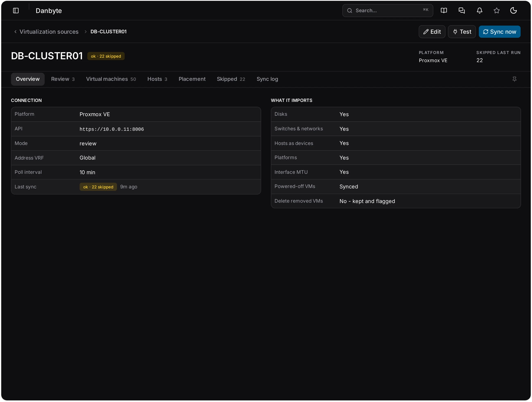Pin the tab bar with pin icon
The image size is (532, 402).
(x=514, y=79)
